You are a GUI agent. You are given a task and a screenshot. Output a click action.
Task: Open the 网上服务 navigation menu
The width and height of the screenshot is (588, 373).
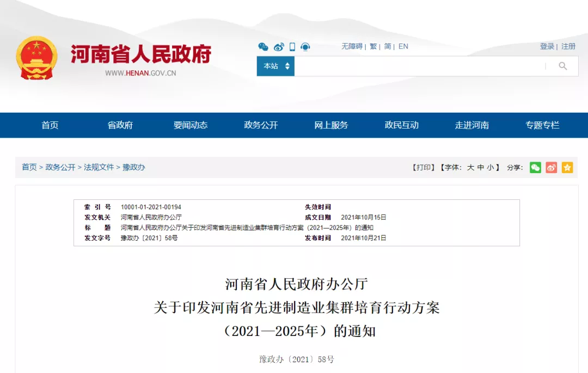tap(331, 125)
